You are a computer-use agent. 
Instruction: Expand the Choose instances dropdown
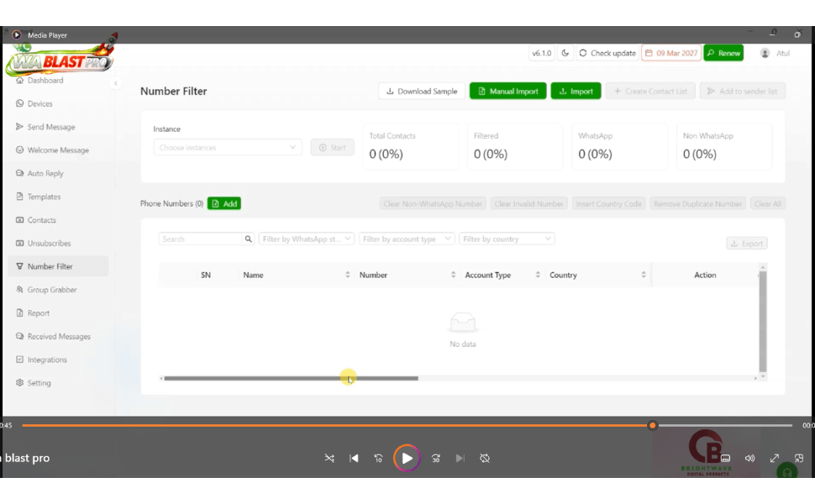pos(227,148)
